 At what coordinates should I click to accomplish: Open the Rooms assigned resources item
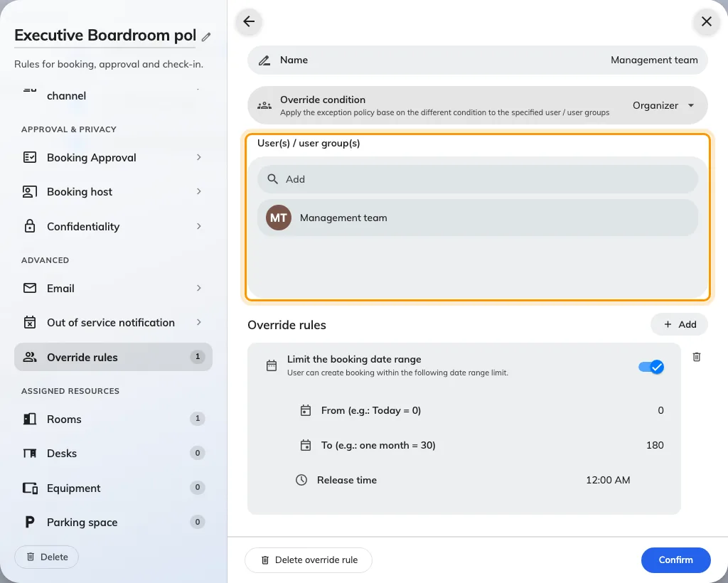click(x=113, y=419)
